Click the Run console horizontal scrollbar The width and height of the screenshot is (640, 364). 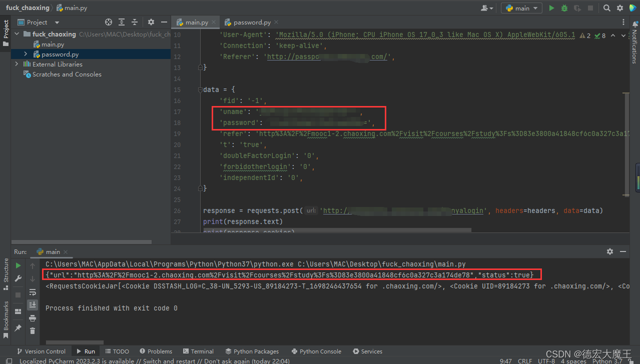pos(75,342)
